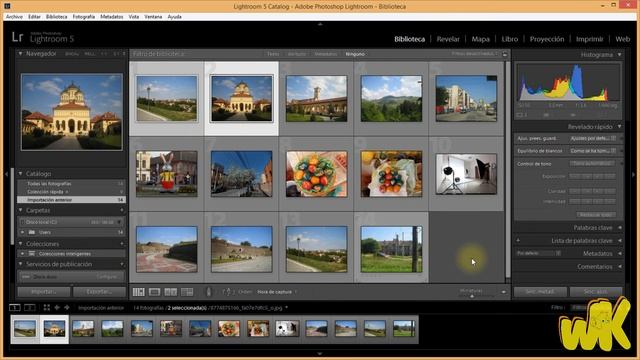Image resolution: width=640 pixels, height=360 pixels.
Task: Add a collection with Colecciones plus icon
Action: (x=122, y=244)
